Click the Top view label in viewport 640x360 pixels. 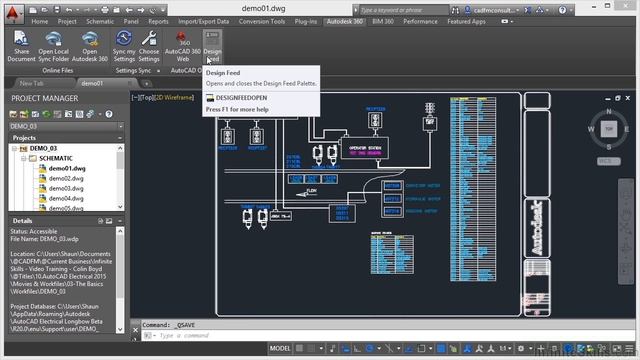pos(147,98)
